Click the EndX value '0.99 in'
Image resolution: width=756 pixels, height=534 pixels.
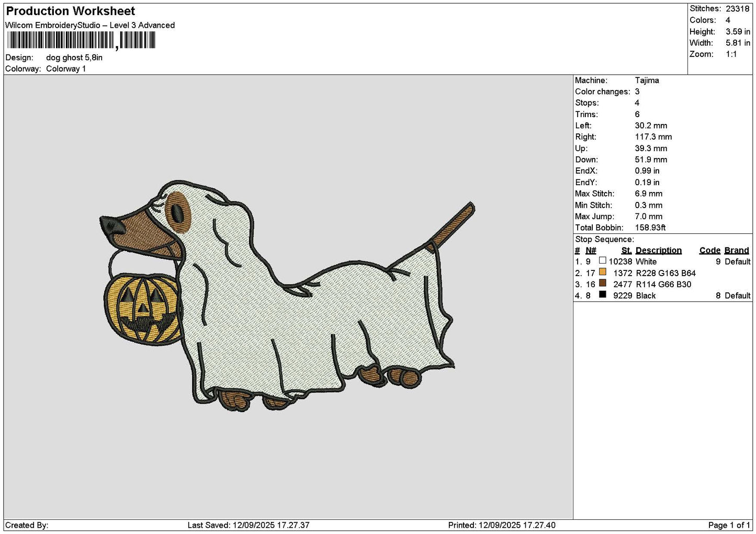pos(647,171)
